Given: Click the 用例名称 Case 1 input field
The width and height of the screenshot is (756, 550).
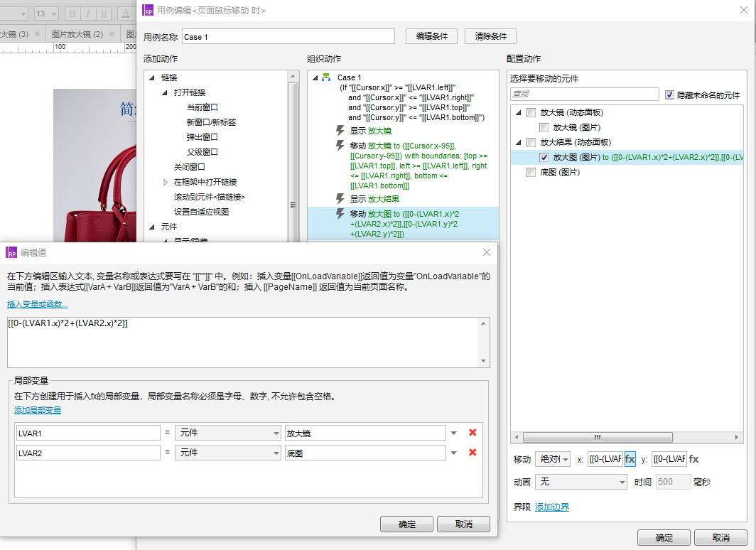Looking at the screenshot, I should pos(288,37).
